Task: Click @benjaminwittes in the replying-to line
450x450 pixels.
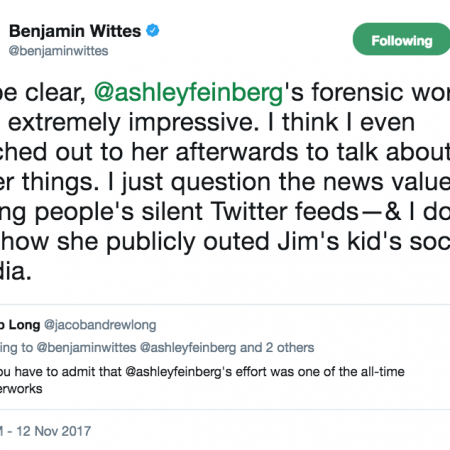Action: (x=86, y=348)
